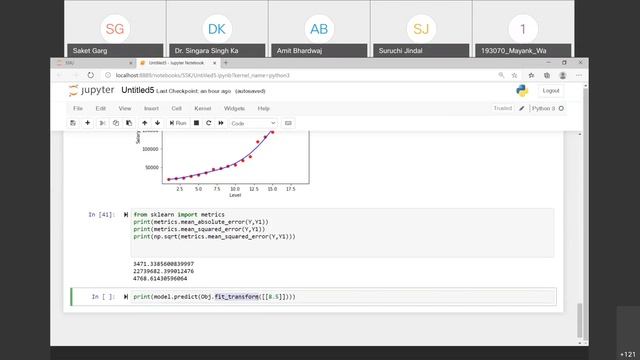Image resolution: width=640 pixels, height=360 pixels.
Task: Select Suruchi Jindal participant tile
Action: (x=421, y=29)
